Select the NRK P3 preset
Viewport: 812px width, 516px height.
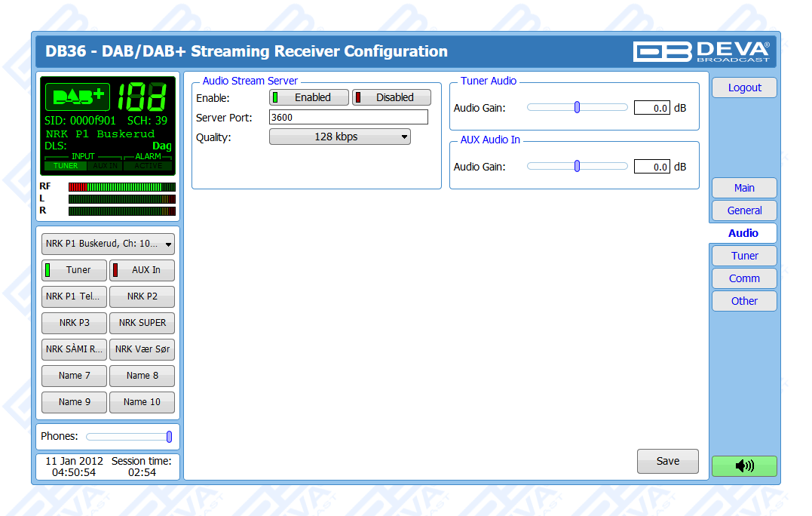74,323
